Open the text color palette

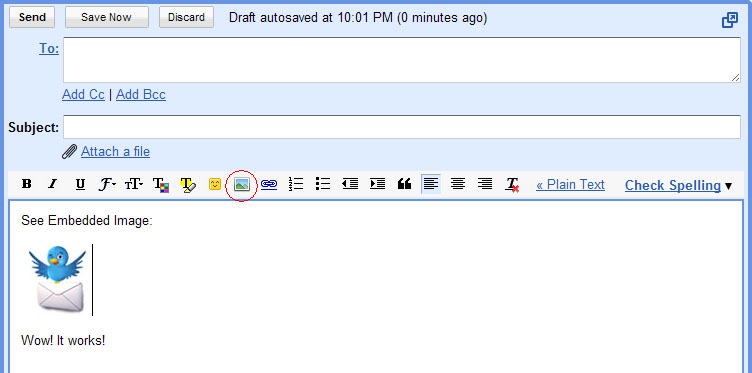[x=161, y=185]
